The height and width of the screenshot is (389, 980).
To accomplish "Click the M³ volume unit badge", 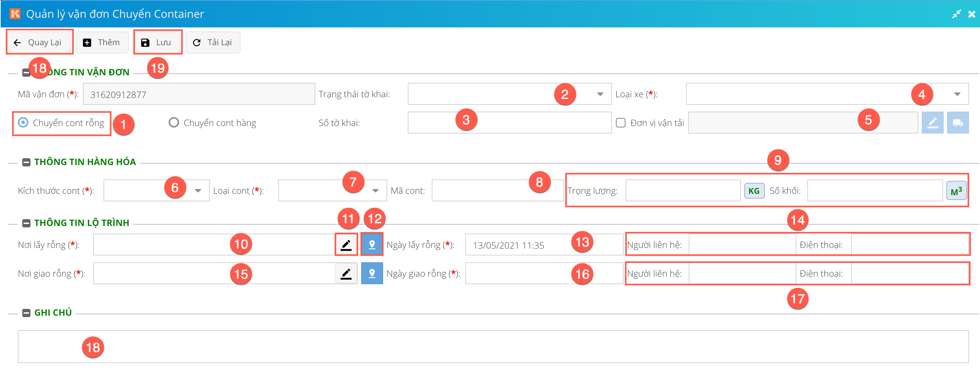I will click(956, 190).
